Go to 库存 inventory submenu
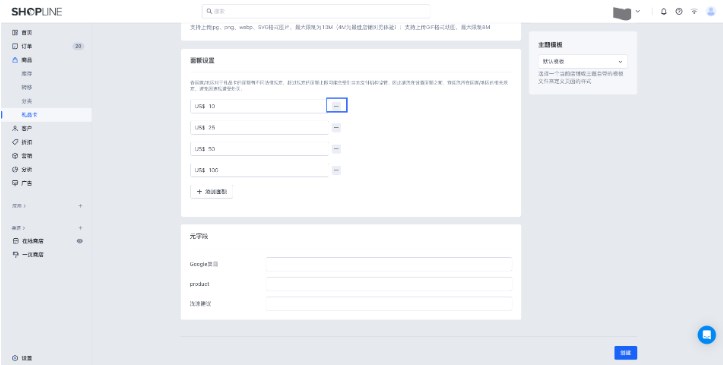This screenshot has height=365, width=723. (26, 74)
